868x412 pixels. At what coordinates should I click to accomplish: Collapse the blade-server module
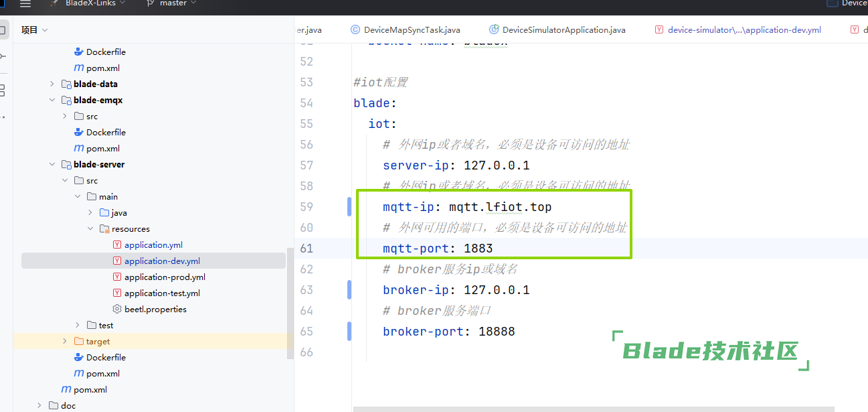point(52,165)
